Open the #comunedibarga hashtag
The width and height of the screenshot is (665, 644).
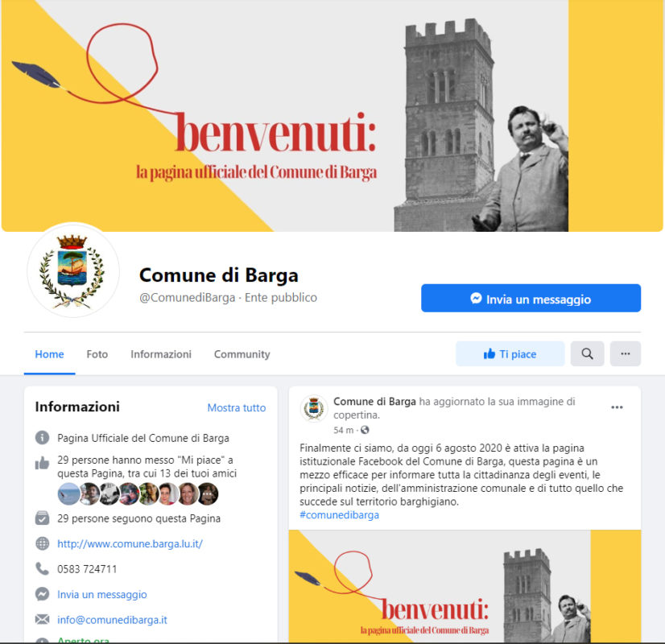339,515
